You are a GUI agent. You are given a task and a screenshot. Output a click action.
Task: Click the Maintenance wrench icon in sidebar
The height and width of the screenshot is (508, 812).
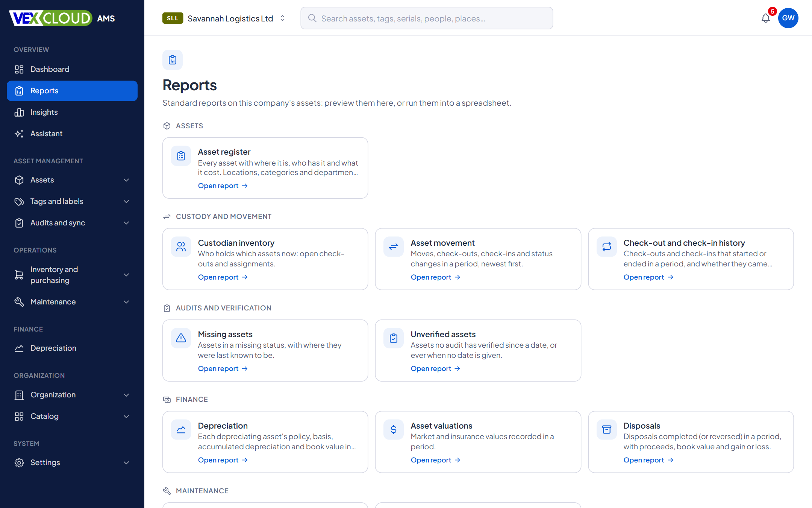(19, 302)
